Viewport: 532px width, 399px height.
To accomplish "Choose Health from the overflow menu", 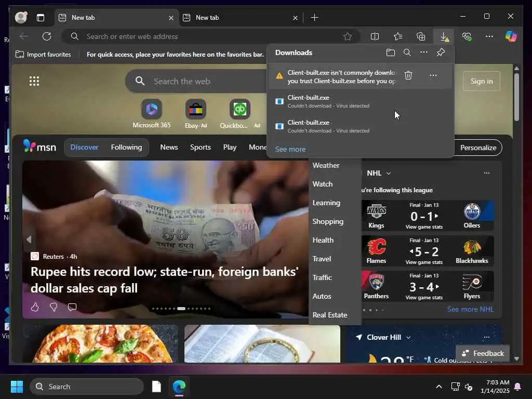I will pos(323,240).
